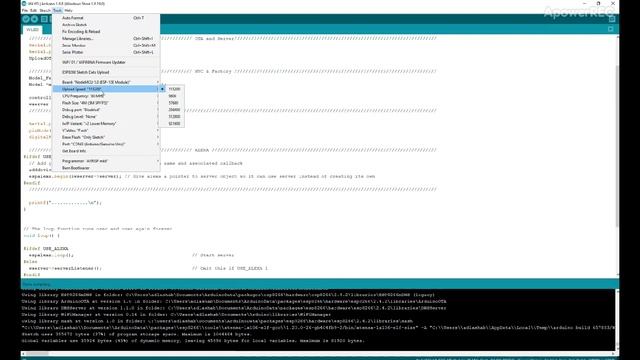Open WiFi101 / WiFiNINA Firmware Updater
This screenshot has height=360, width=640.
point(106,62)
